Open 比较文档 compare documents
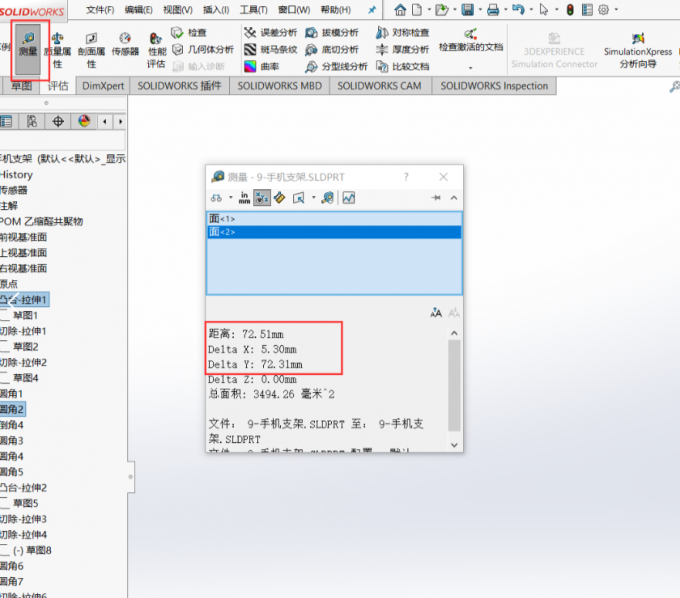This screenshot has height=598, width=680. coord(402,66)
